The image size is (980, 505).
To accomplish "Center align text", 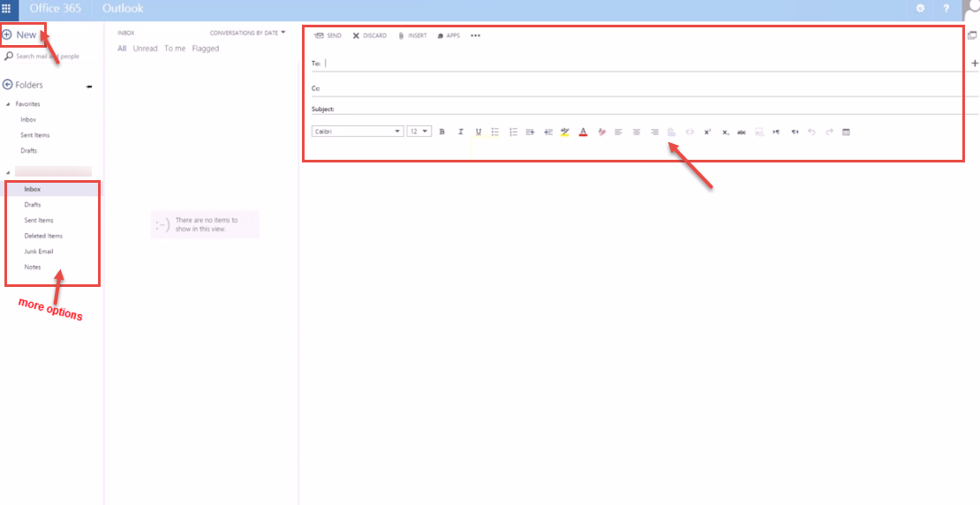I will pyautogui.click(x=637, y=132).
